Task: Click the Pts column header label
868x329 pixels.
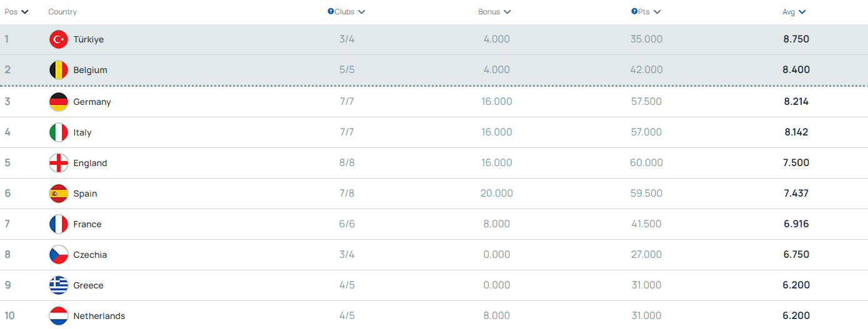Action: [x=644, y=12]
